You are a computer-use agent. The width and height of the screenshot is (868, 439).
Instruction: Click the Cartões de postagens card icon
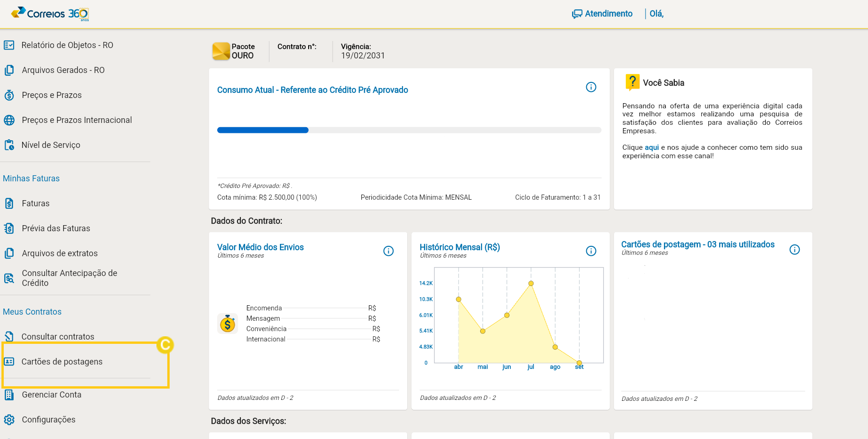9,362
